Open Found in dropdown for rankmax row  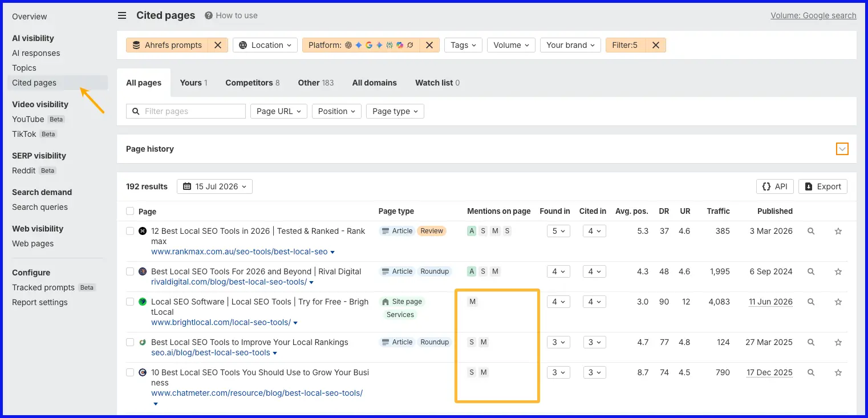coord(558,231)
